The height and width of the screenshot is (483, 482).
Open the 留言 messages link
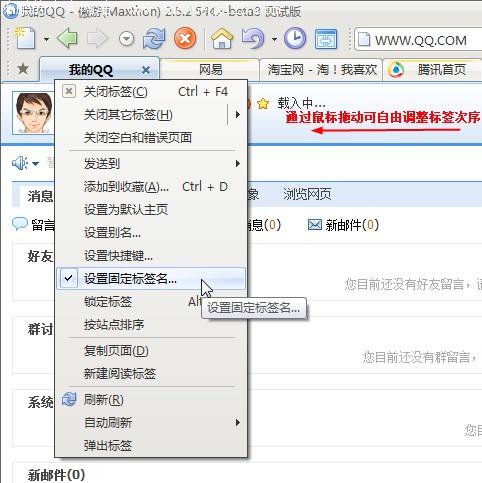[x=33, y=225]
